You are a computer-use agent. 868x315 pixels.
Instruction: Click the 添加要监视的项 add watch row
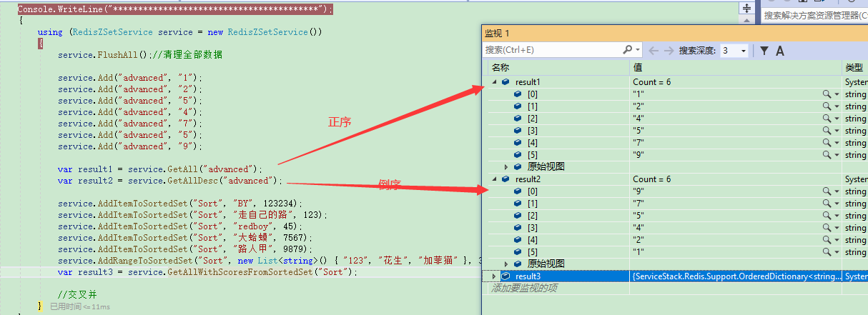tap(524, 289)
